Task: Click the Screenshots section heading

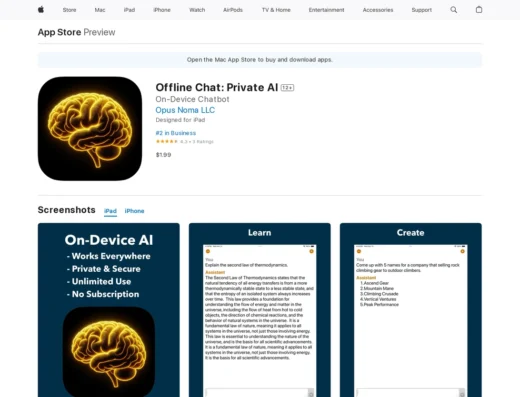Action: click(x=67, y=210)
